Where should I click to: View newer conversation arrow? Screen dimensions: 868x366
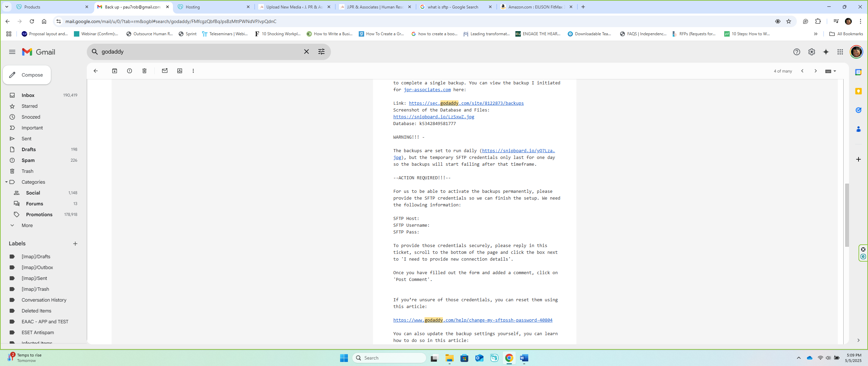tap(802, 71)
